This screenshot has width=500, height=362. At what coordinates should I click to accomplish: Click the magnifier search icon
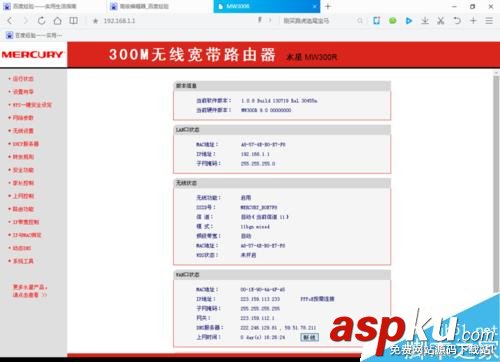coord(360,21)
